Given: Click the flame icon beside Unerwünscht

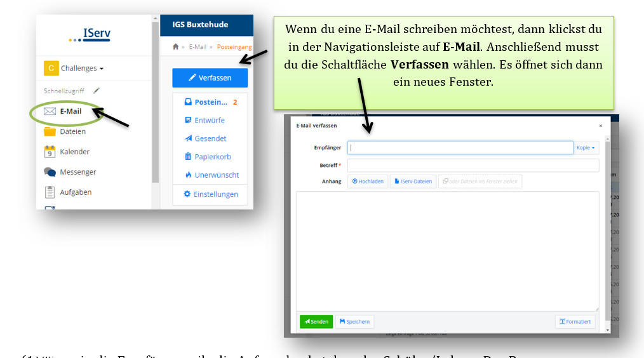Looking at the screenshot, I should pos(188,175).
